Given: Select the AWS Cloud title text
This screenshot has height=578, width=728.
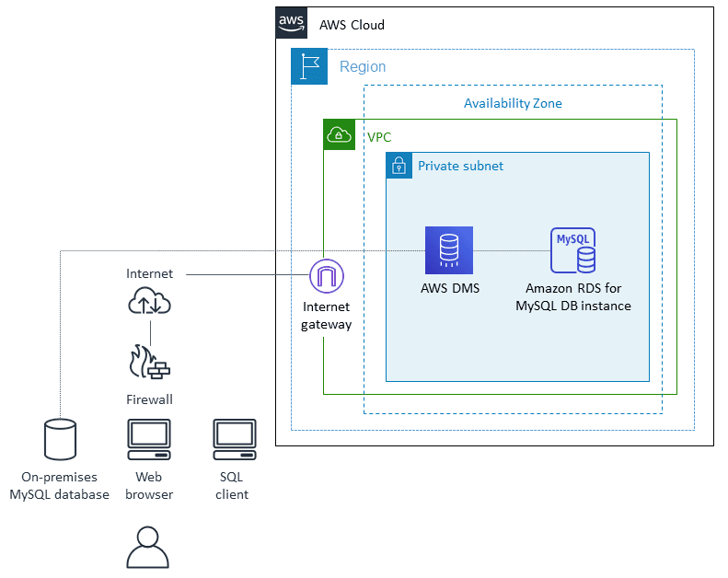Looking at the screenshot, I should tap(352, 25).
